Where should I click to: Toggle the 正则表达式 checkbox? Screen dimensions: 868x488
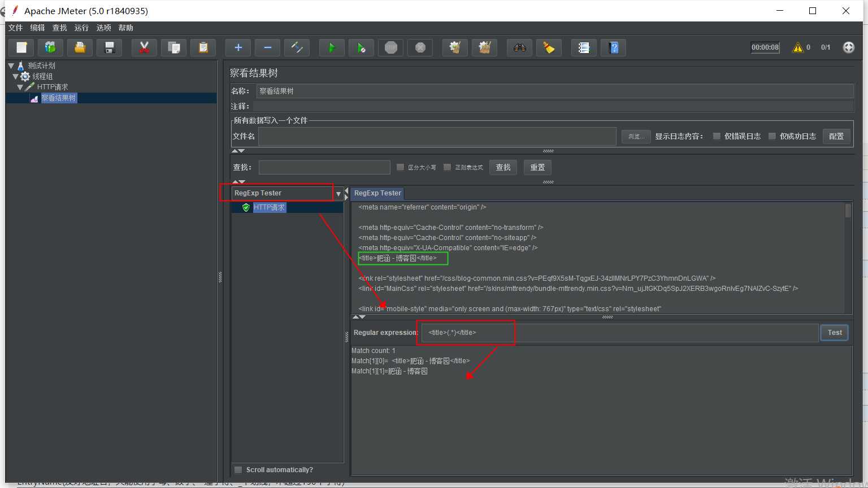click(x=447, y=167)
